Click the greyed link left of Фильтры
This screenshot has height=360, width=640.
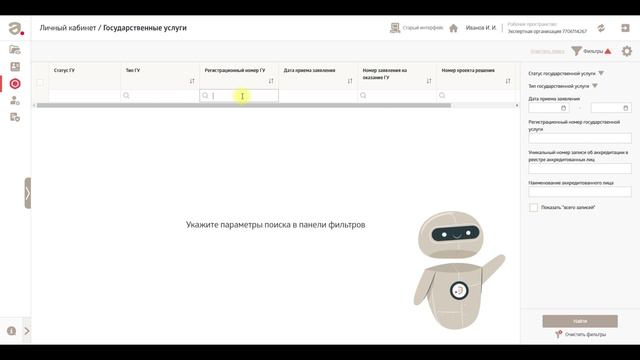coord(547,51)
